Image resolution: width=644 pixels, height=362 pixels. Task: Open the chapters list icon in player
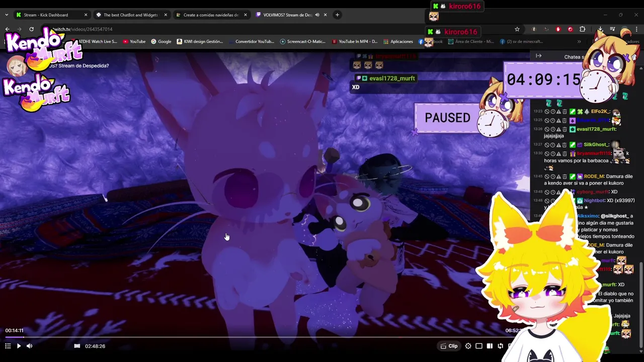click(8, 346)
